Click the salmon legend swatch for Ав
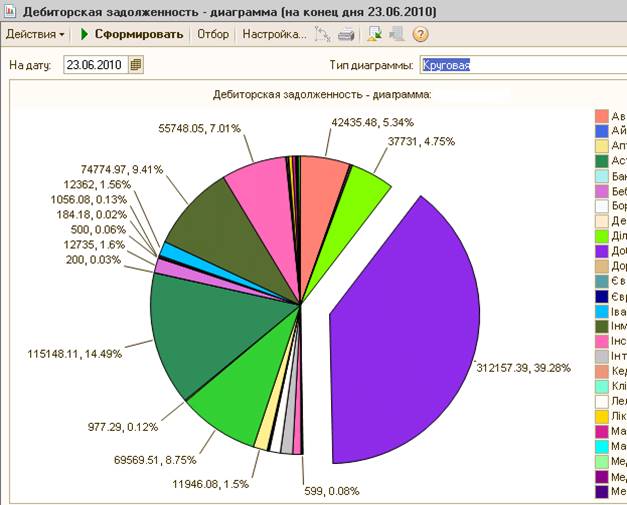This screenshot has height=505, width=627. click(602, 116)
